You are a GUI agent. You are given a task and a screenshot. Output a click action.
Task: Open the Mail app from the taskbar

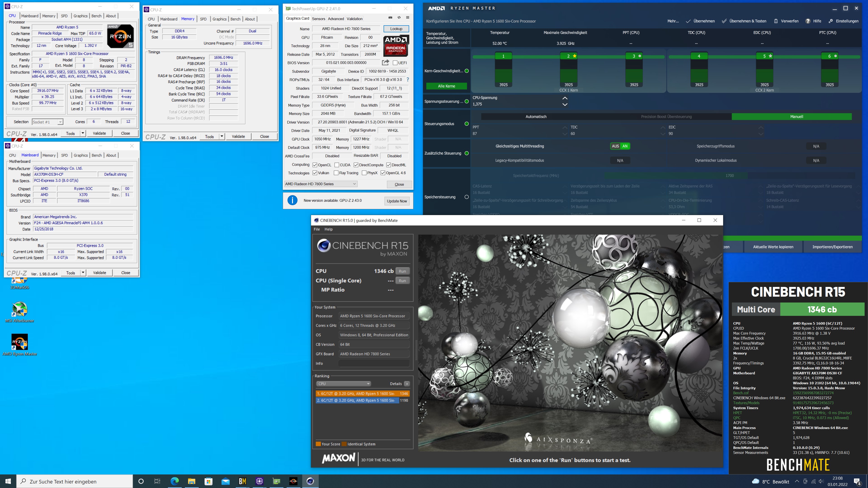click(225, 481)
